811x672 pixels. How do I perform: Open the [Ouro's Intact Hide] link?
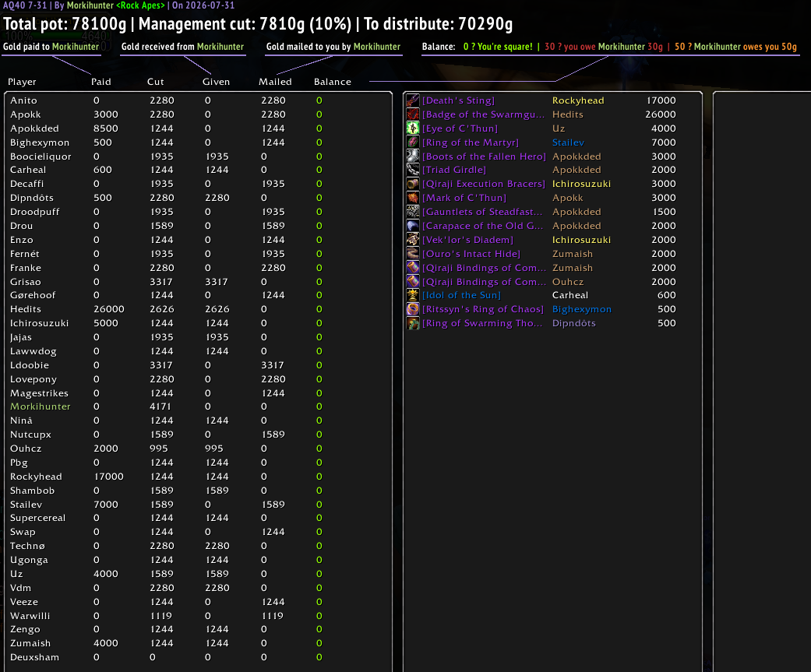(x=471, y=253)
